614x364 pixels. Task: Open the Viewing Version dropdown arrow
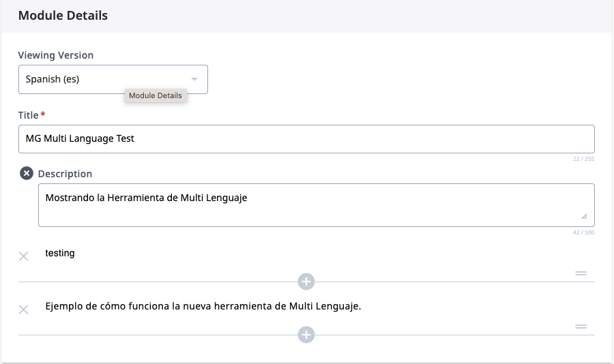[x=194, y=79]
